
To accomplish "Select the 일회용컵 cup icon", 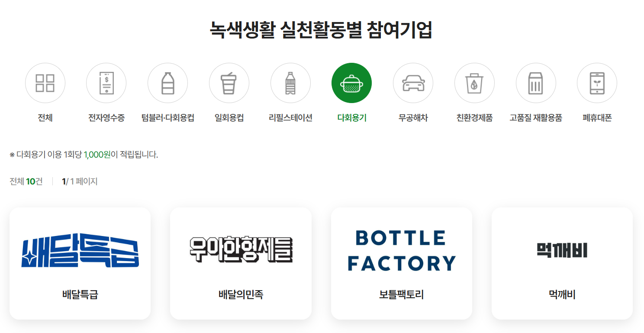I will (229, 83).
